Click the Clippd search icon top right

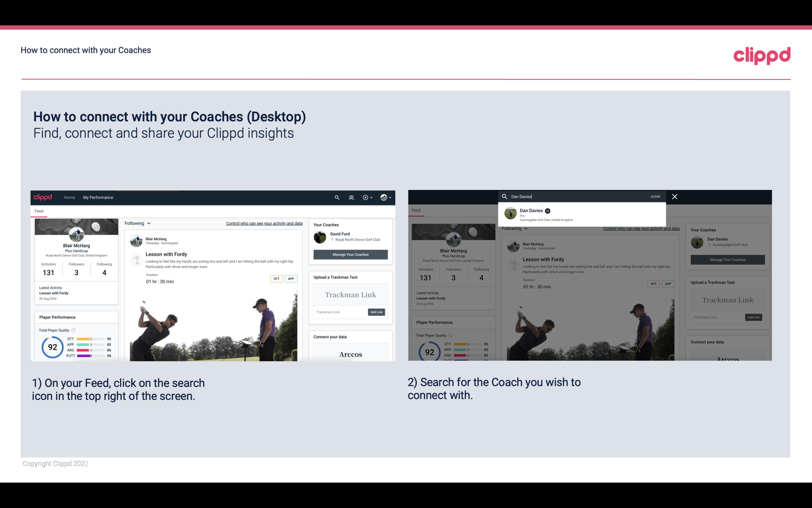336,197
